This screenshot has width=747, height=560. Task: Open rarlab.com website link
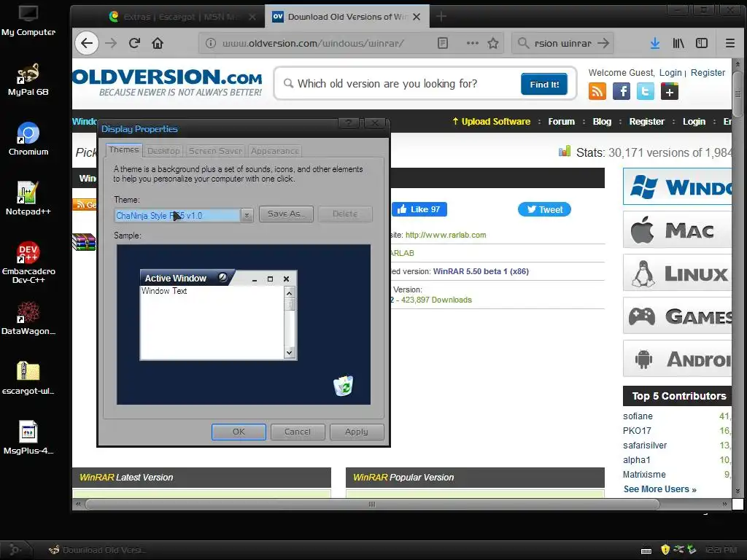pyautogui.click(x=446, y=235)
